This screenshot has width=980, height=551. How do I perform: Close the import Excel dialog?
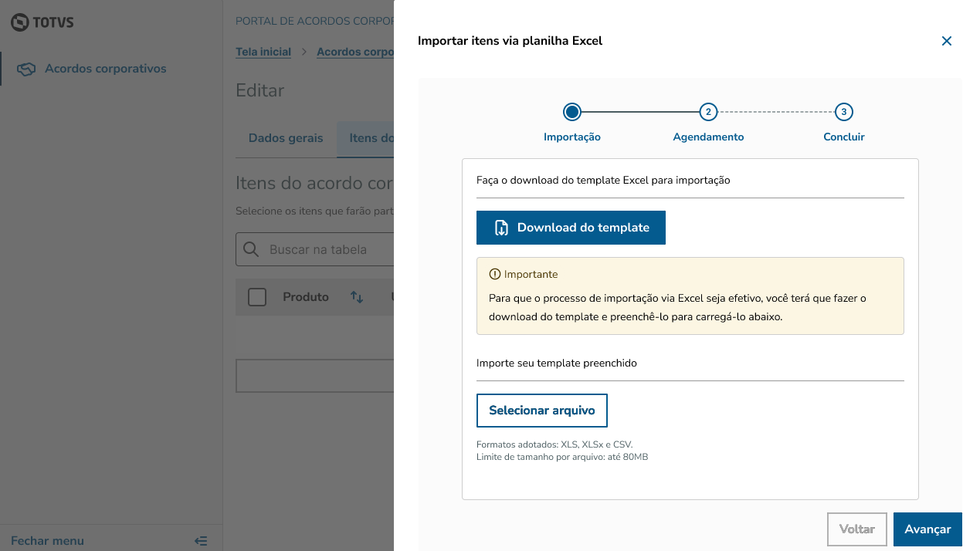pyautogui.click(x=946, y=41)
